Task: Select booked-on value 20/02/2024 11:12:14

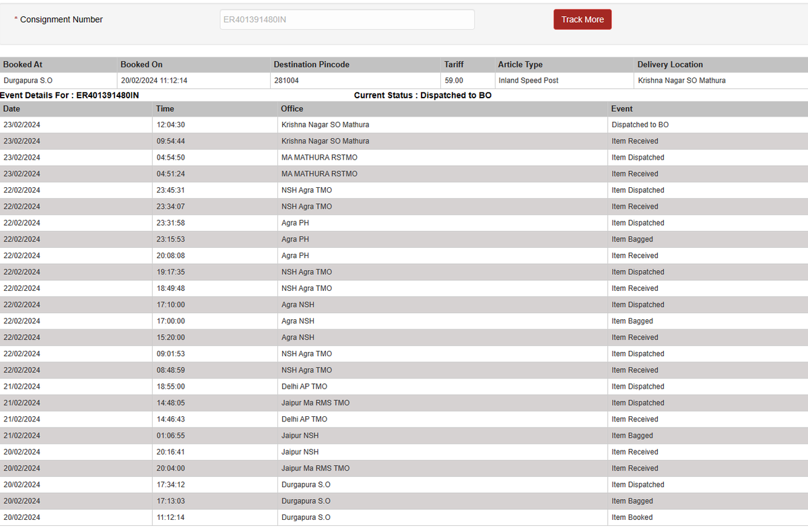Action: pyautogui.click(x=154, y=80)
